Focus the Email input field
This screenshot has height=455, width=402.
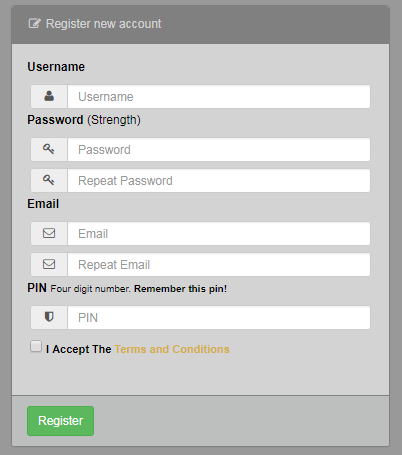coord(219,234)
